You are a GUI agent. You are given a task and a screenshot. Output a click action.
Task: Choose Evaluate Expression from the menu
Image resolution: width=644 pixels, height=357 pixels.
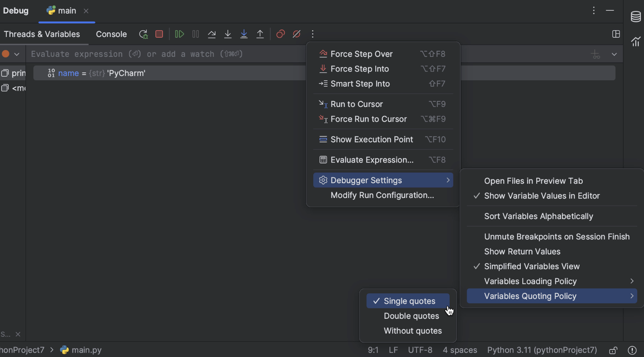[372, 160]
